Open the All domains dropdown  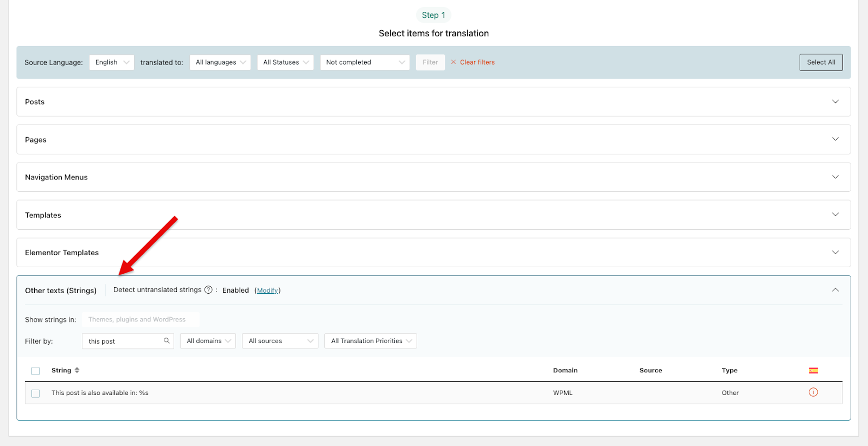point(208,341)
